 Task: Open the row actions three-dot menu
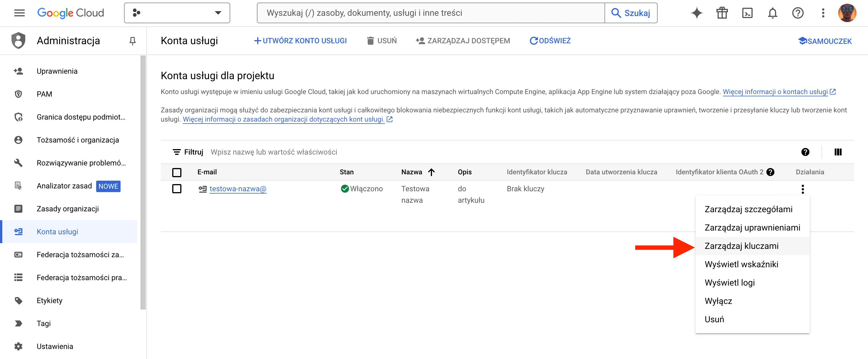pyautogui.click(x=802, y=189)
